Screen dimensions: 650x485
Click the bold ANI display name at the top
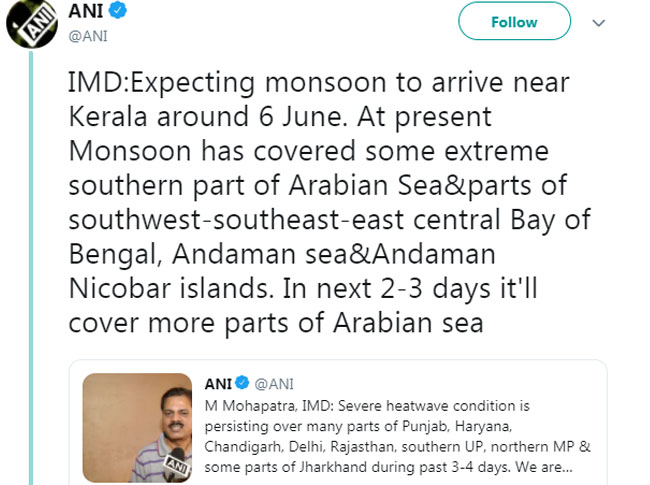pos(86,11)
